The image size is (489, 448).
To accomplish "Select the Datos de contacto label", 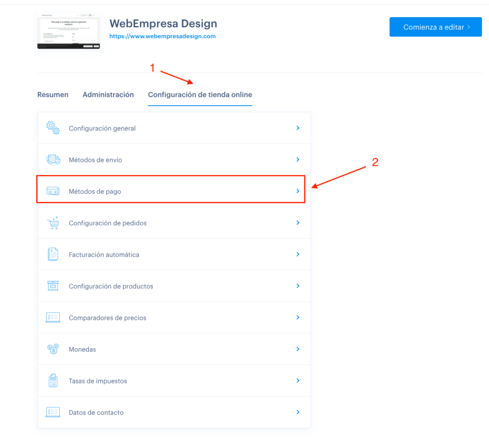I will pos(96,413).
